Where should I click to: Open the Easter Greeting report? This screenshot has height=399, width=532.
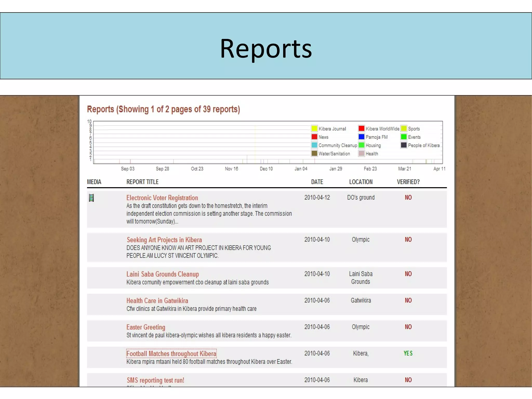point(146,327)
